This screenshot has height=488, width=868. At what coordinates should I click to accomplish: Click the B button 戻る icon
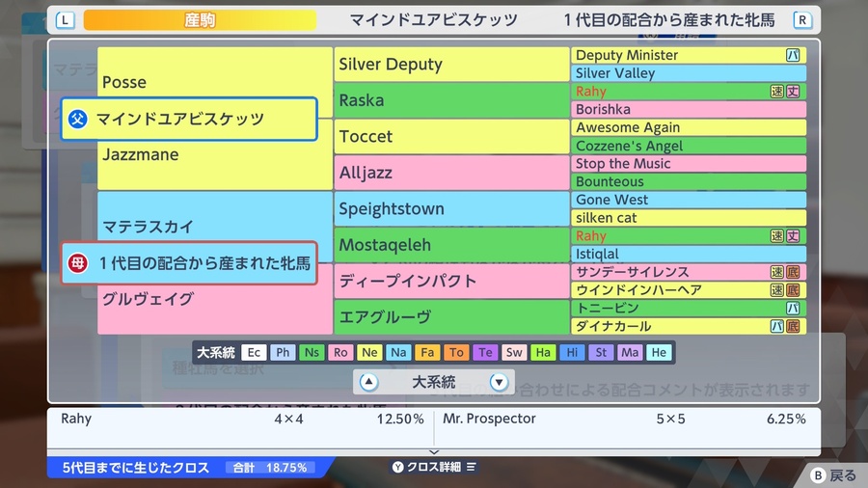coord(818,475)
